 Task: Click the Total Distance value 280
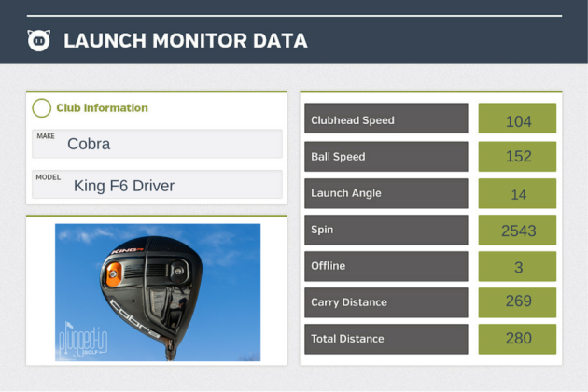pos(517,339)
